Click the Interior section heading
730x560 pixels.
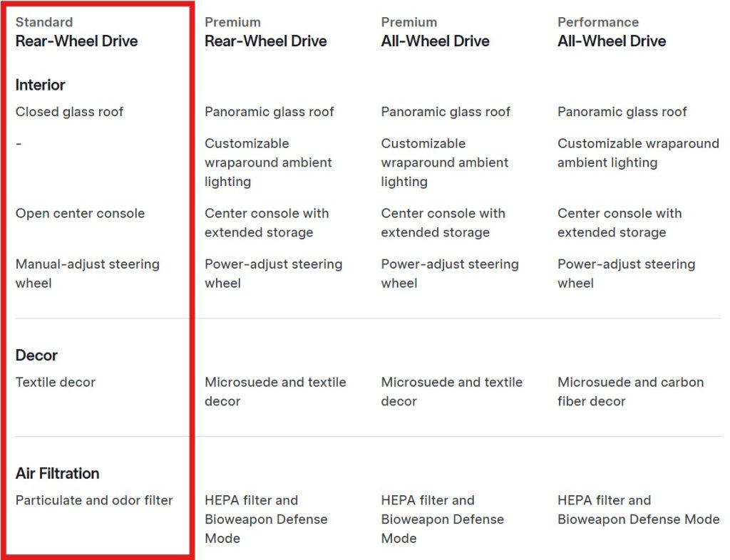(40, 85)
